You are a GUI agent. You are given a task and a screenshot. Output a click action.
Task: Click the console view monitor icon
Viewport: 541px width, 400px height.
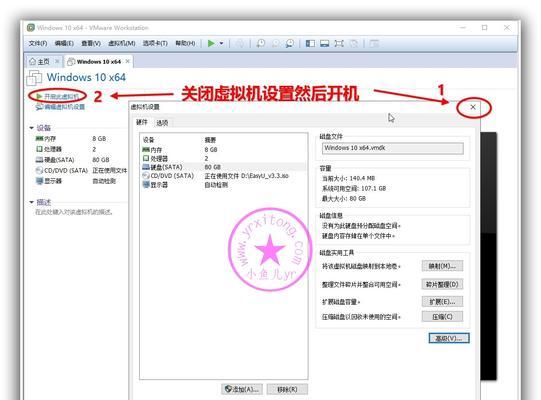(x=324, y=43)
